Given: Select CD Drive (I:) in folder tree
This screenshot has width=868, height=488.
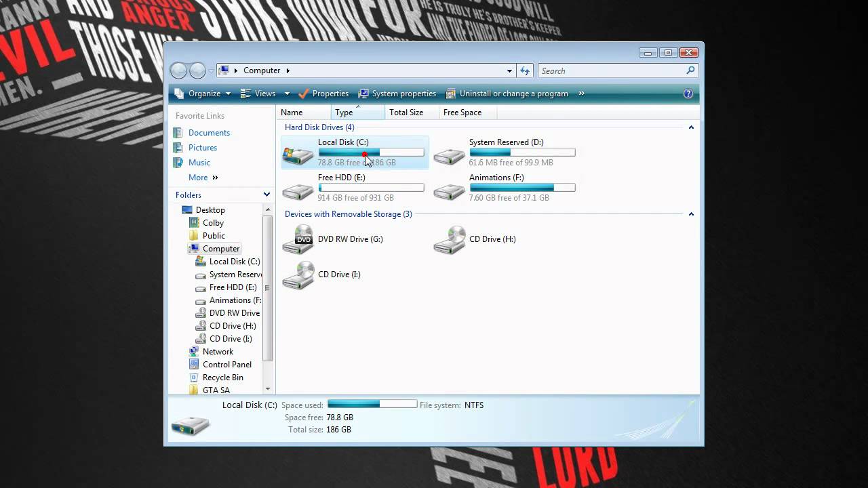Looking at the screenshot, I should point(231,339).
